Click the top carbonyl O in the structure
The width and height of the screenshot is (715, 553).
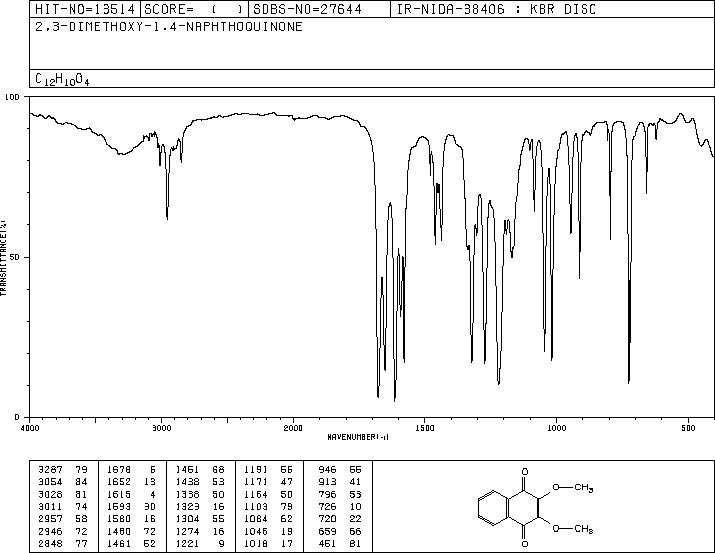click(x=525, y=471)
